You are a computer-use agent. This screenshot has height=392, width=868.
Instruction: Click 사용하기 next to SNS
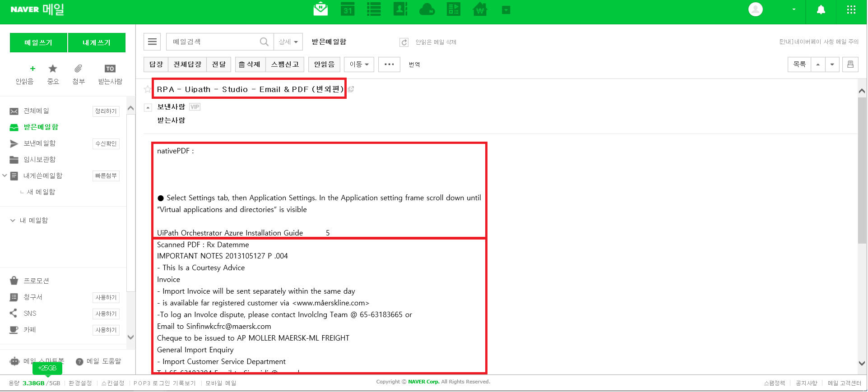click(106, 314)
